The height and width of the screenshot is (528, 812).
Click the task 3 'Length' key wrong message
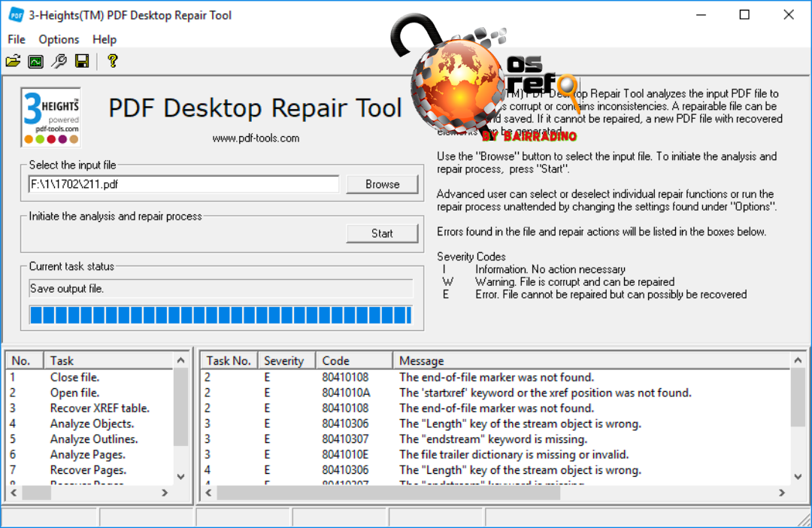[x=520, y=424]
